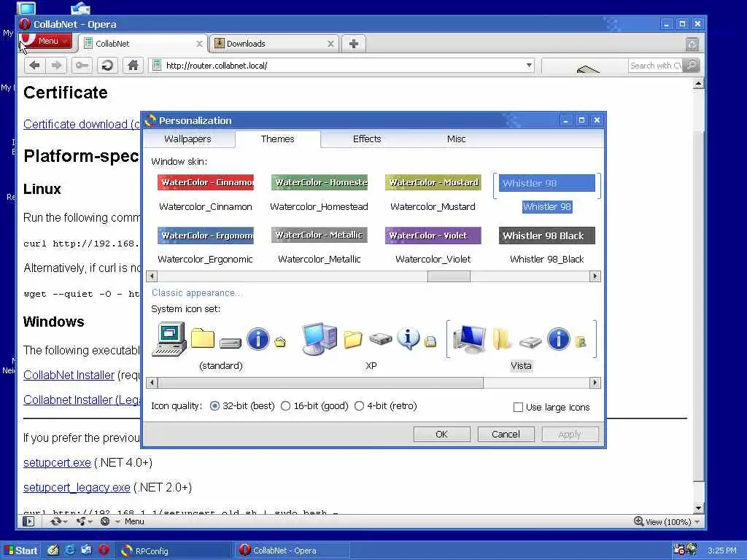Viewport: 747px width, 560px height.
Task: Click the Opera page scroll up arrow
Action: click(698, 84)
